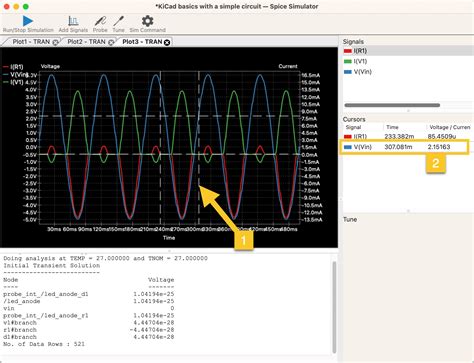The height and width of the screenshot is (363, 474).
Task: Click the Run/Stop Simulation play icon
Action: pyautogui.click(x=28, y=21)
